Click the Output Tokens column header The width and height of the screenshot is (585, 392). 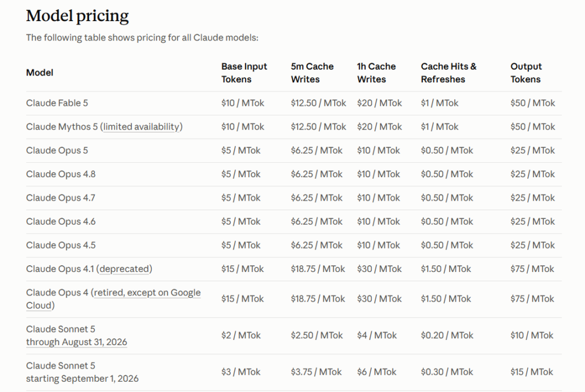click(x=526, y=73)
